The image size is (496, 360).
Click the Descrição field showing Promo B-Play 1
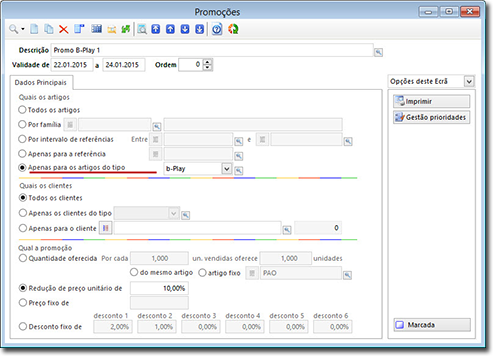coord(212,50)
